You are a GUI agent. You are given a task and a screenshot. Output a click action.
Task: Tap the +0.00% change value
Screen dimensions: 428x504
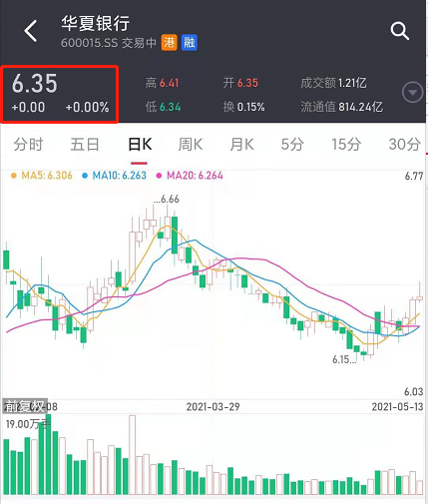(x=87, y=108)
